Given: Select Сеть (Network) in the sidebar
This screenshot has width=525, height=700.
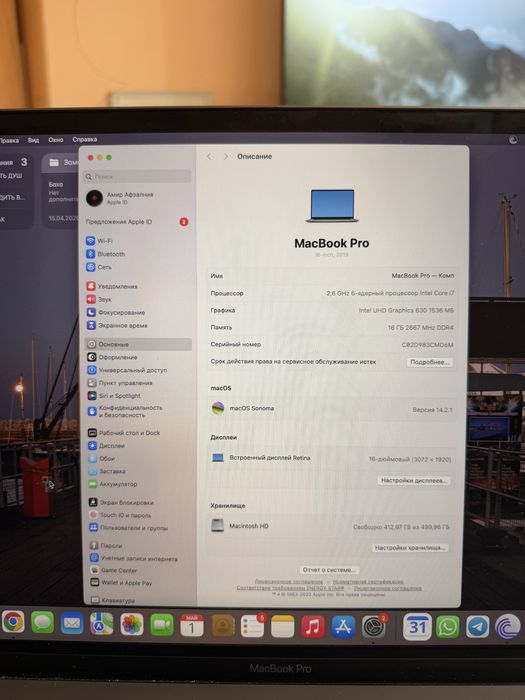Looking at the screenshot, I should [99, 267].
